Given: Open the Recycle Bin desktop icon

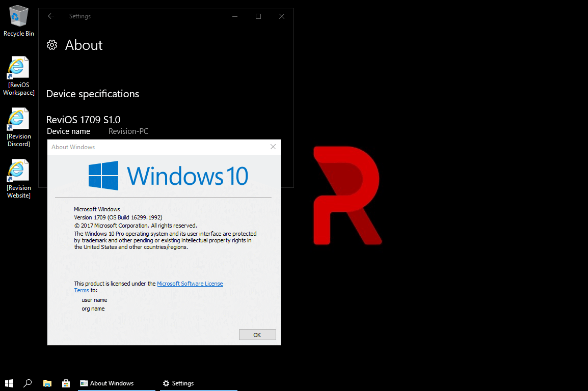Looking at the screenshot, I should [18, 20].
